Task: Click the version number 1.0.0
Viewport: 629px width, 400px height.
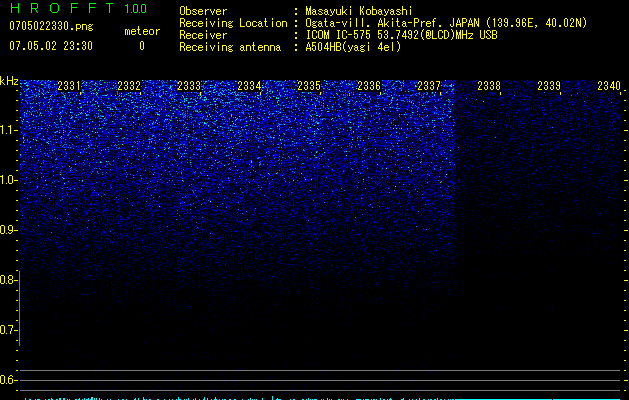Action: point(136,9)
